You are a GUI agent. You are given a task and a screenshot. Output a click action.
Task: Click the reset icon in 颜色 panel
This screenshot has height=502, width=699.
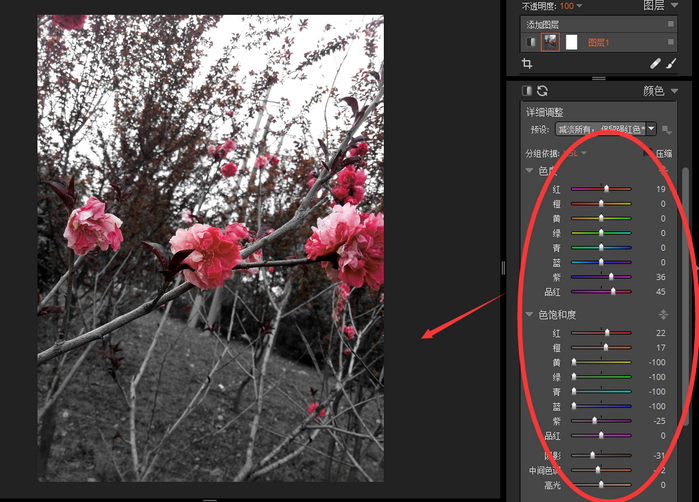click(542, 91)
